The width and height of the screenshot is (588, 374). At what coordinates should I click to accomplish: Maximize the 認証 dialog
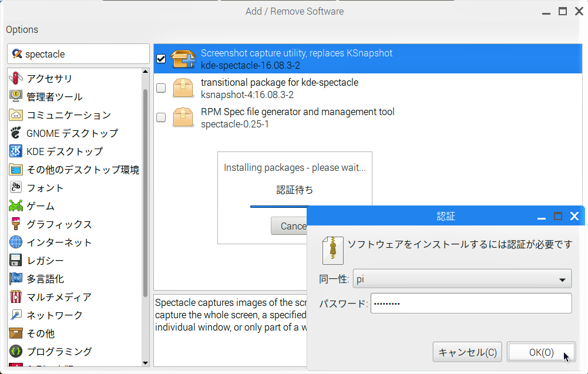(x=558, y=216)
